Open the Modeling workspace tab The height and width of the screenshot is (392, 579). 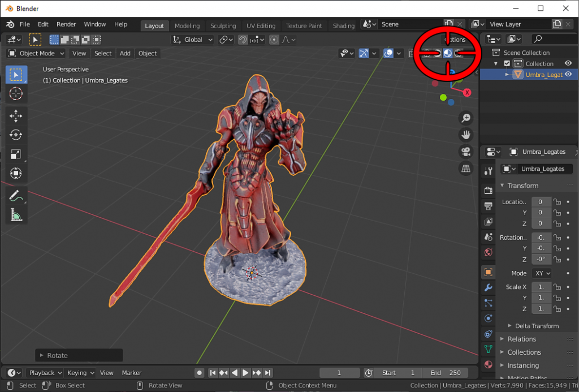click(187, 25)
